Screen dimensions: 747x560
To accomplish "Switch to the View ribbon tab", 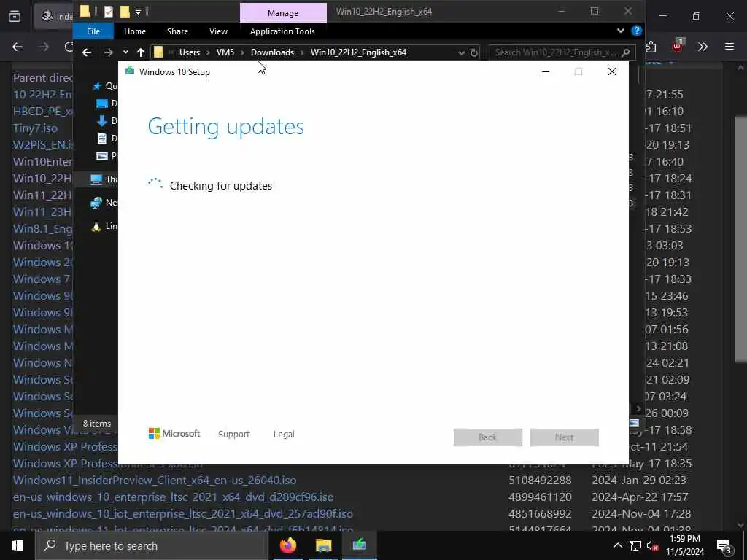I will (x=218, y=31).
